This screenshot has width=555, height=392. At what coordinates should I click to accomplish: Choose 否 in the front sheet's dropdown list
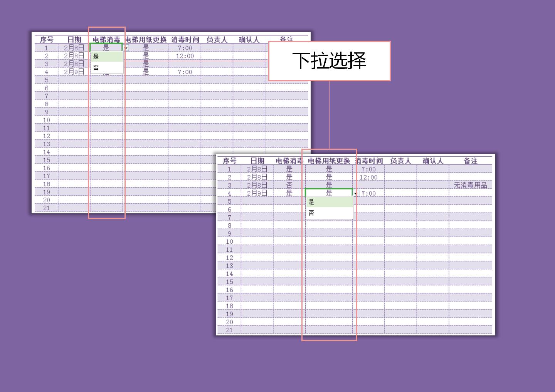coord(330,213)
